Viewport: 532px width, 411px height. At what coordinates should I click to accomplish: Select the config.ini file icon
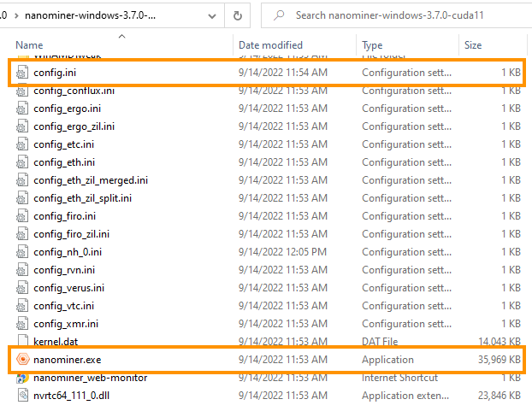[22, 73]
